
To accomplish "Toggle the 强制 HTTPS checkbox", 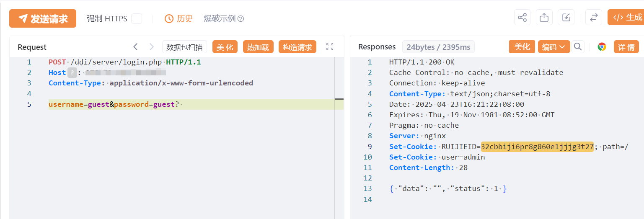I will [x=136, y=18].
